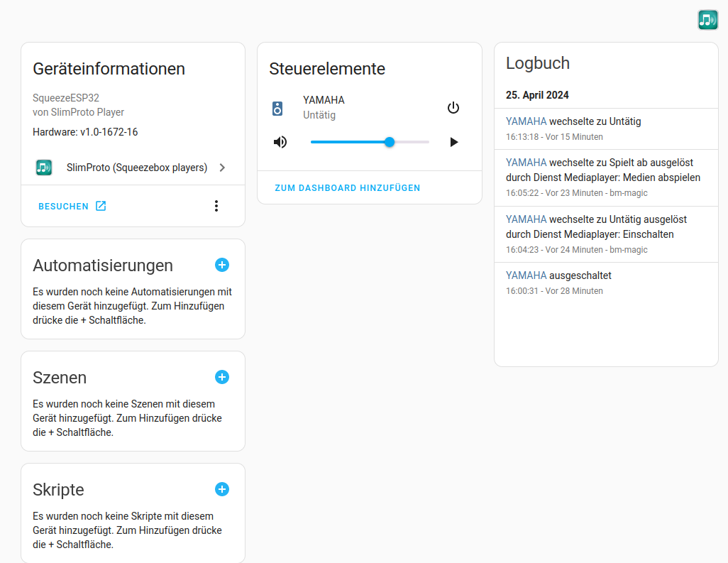Click the SlimProto integration icon in device info
The width and height of the screenshot is (728, 563).
coord(44,168)
